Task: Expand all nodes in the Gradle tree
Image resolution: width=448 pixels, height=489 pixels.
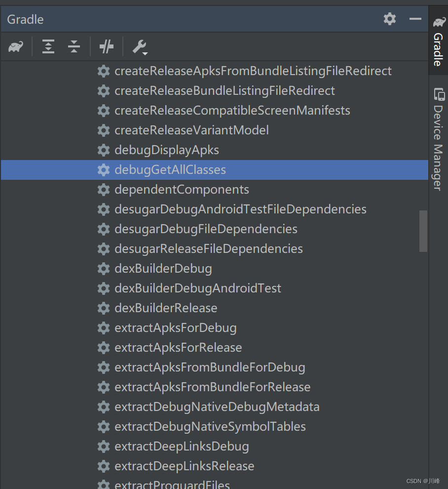Action: [x=48, y=46]
